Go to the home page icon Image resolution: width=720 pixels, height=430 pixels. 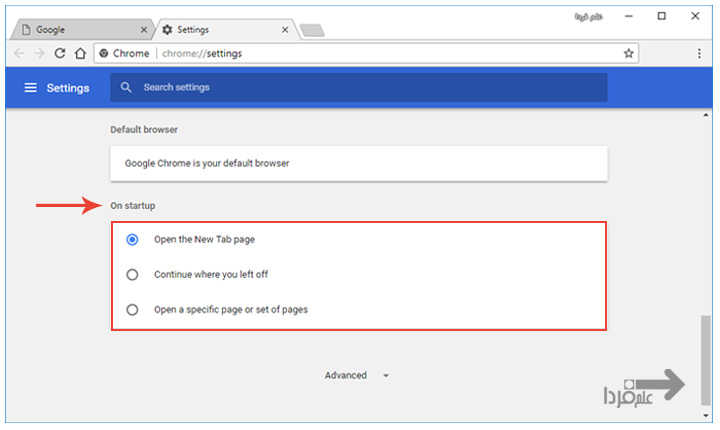[x=80, y=53]
